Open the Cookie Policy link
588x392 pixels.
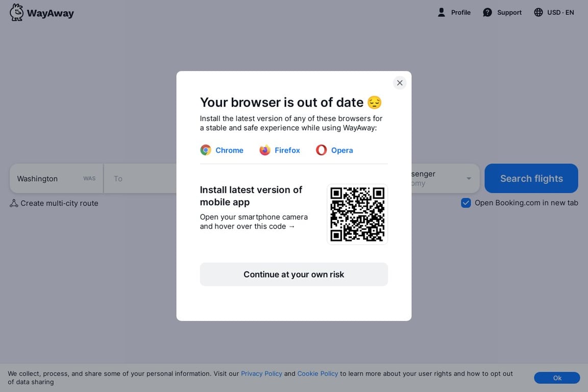pos(317,374)
